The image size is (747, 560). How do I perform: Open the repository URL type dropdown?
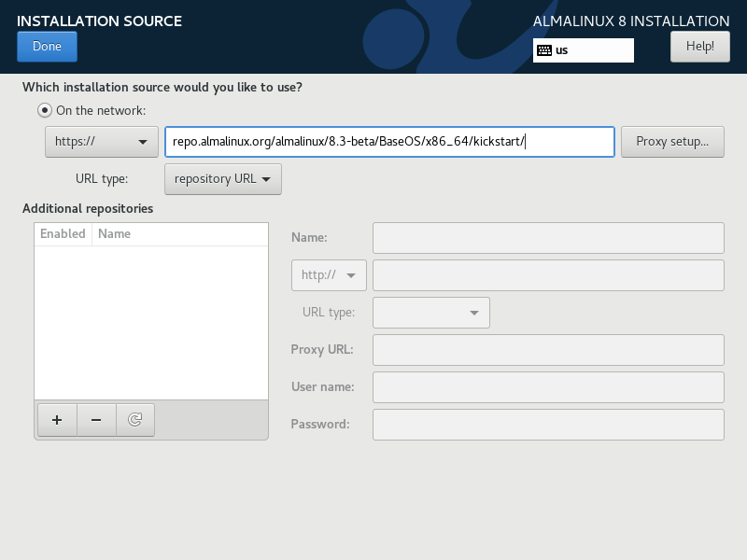[x=222, y=178]
